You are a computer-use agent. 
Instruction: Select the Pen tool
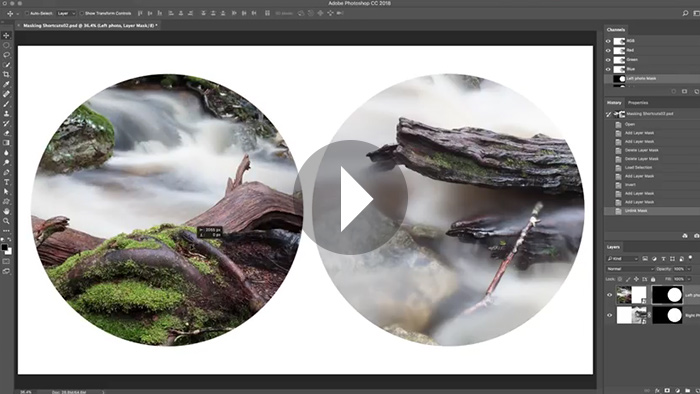click(6, 172)
